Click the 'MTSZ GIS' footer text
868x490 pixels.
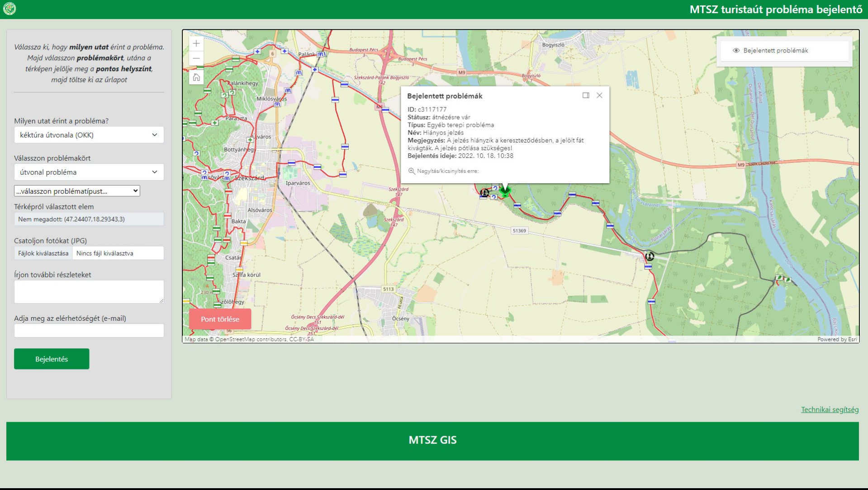pyautogui.click(x=432, y=440)
